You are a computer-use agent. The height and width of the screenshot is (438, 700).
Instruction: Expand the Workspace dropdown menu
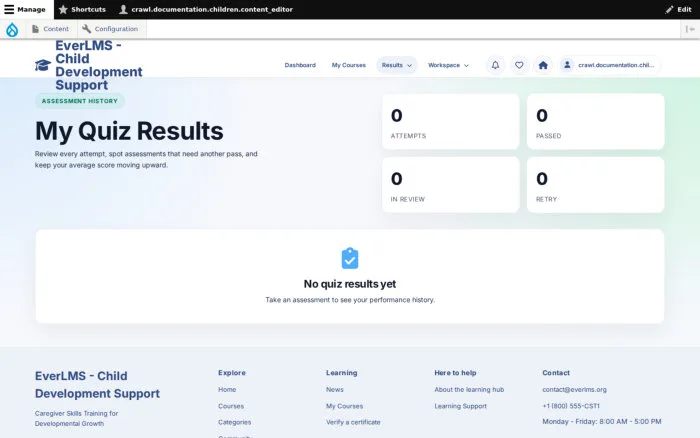coord(449,65)
